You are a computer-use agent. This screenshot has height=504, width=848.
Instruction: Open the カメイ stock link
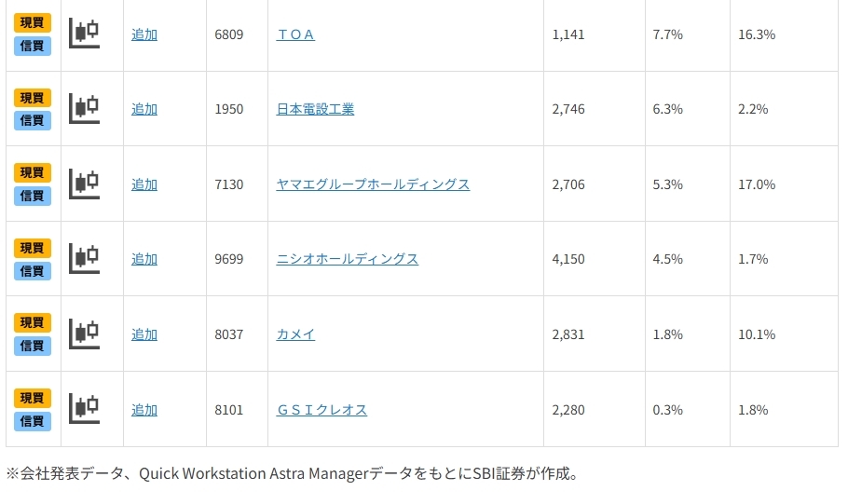pyautogui.click(x=295, y=334)
